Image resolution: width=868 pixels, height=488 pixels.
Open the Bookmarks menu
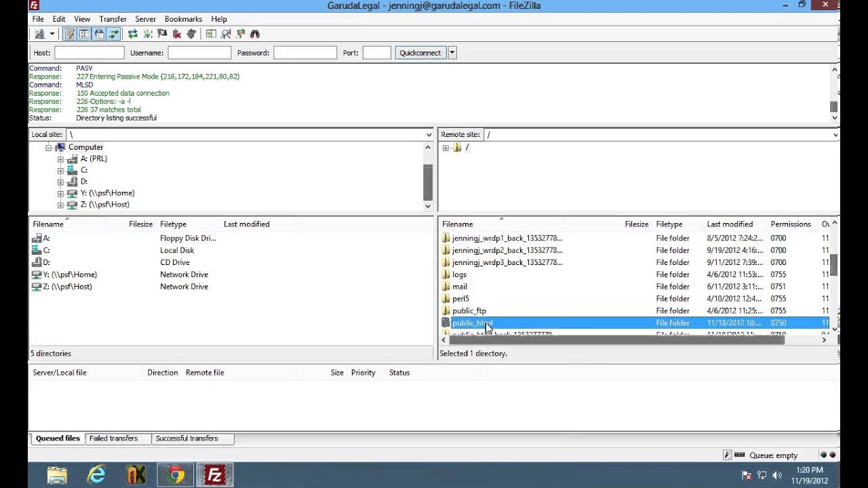183,19
